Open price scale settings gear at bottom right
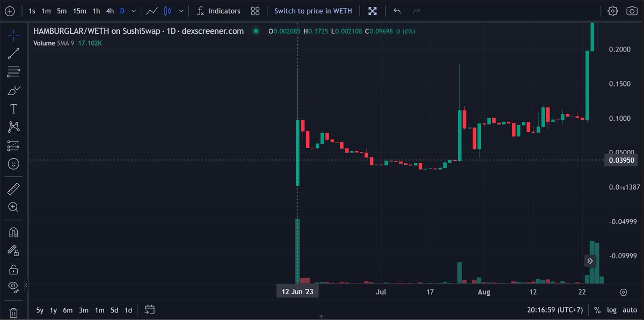This screenshot has width=644, height=320. (x=624, y=292)
